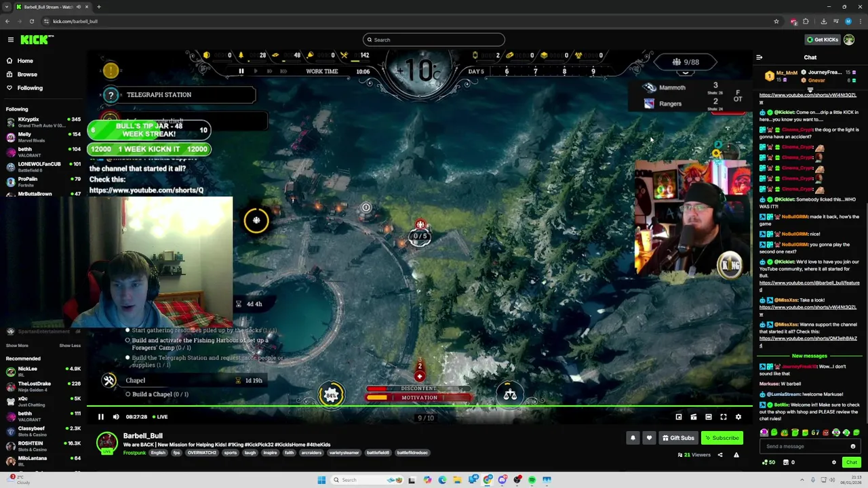The image size is (868, 488).
Task: Open video player settings gear
Action: coord(738,417)
